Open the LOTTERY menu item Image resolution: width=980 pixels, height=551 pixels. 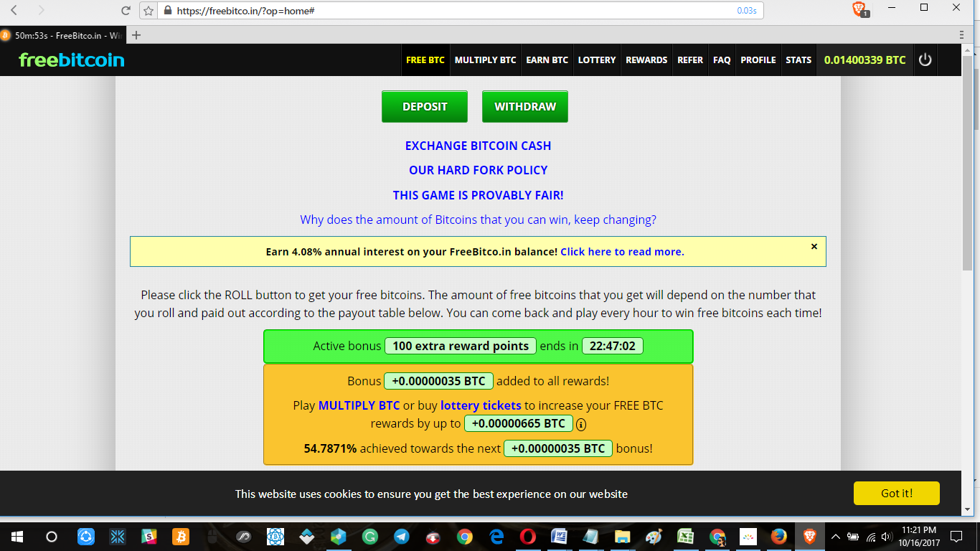pyautogui.click(x=597, y=60)
